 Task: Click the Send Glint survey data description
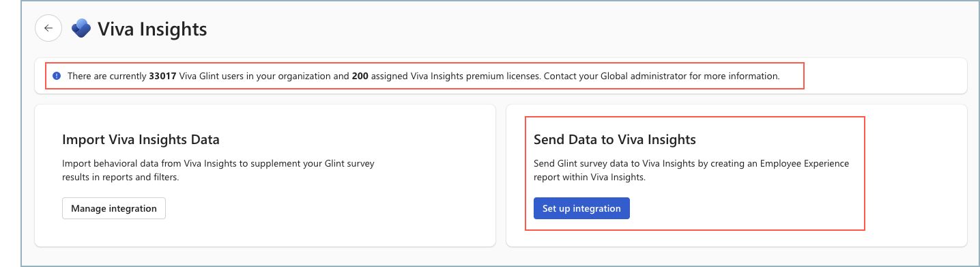pos(691,171)
